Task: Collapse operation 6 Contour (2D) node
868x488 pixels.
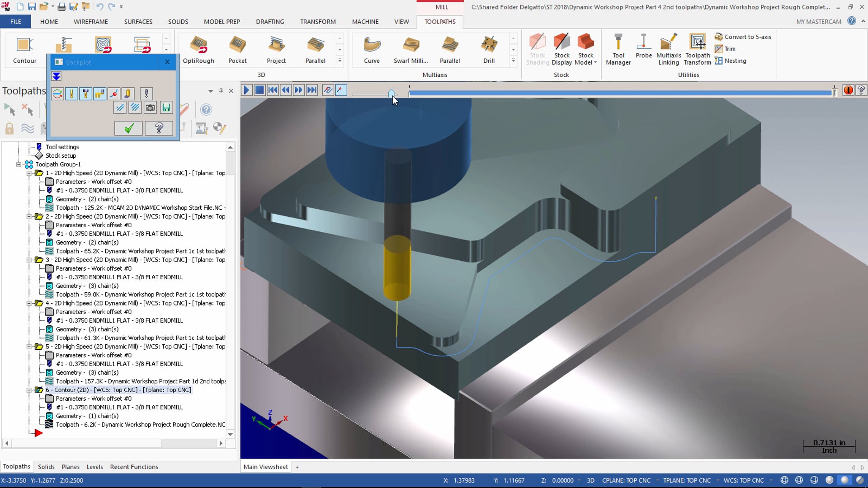Action: (29, 390)
